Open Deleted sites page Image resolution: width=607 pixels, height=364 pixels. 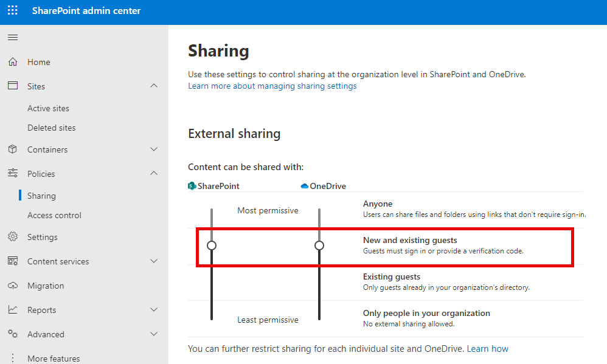tap(52, 128)
